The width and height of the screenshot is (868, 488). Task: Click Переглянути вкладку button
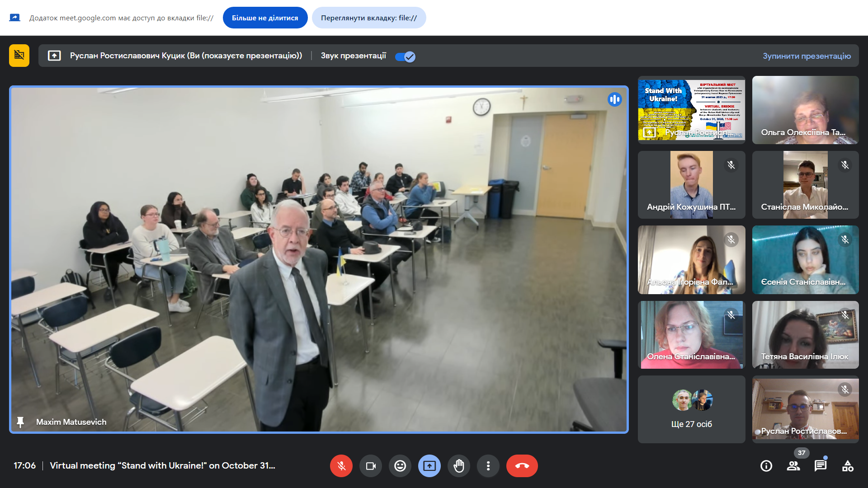pos(369,18)
